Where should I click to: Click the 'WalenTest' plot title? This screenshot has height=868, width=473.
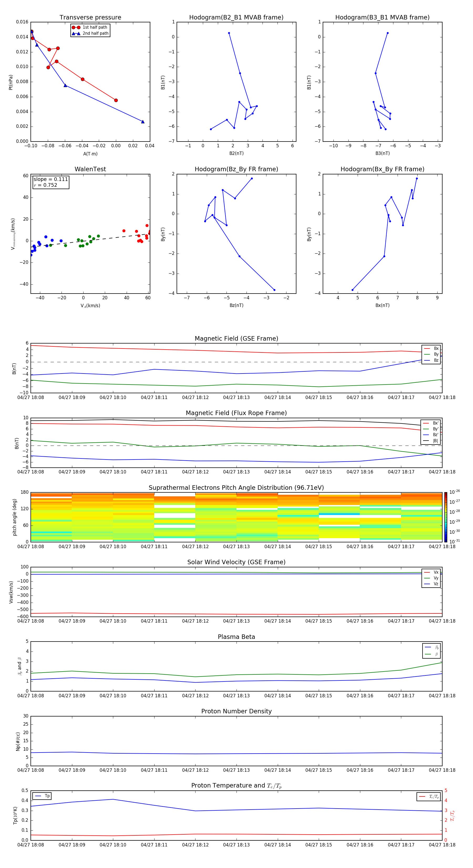90,169
